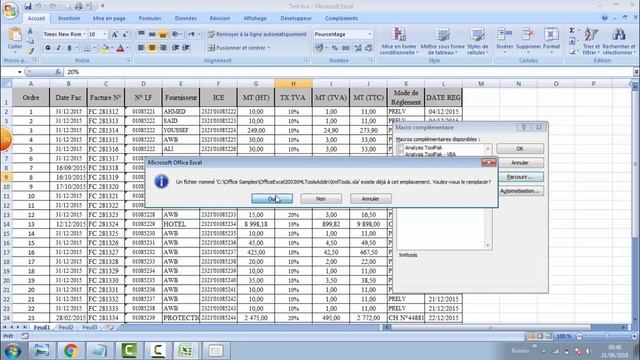Click the Office button orb

(10, 10)
